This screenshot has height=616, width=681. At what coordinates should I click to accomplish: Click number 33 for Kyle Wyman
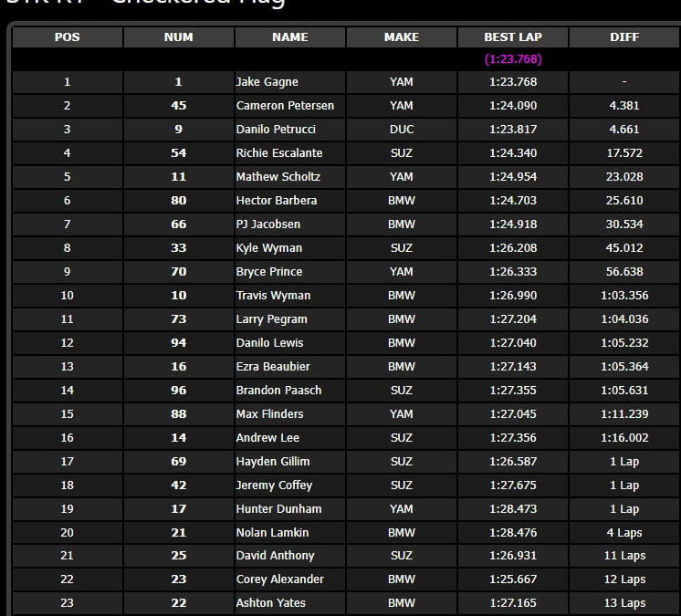pos(178,248)
